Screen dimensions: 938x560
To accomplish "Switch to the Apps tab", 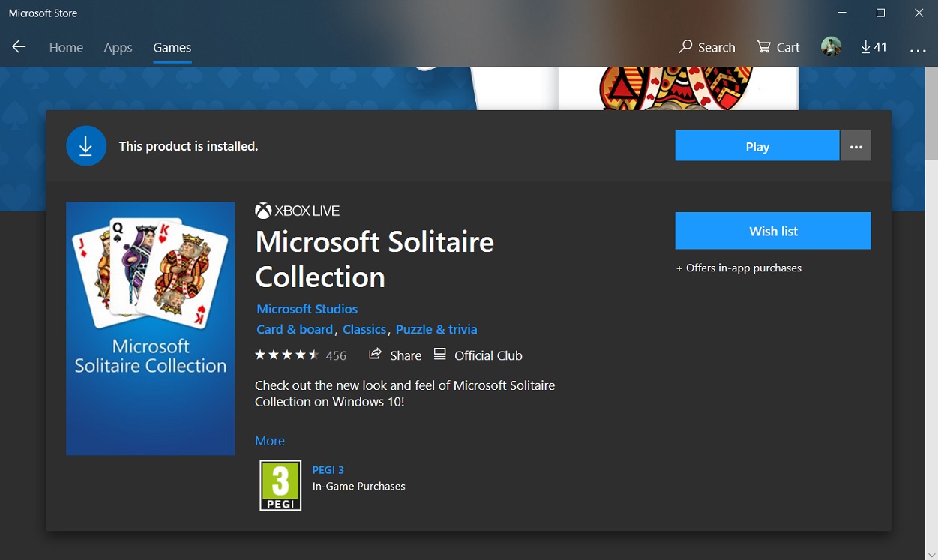I will (x=118, y=46).
